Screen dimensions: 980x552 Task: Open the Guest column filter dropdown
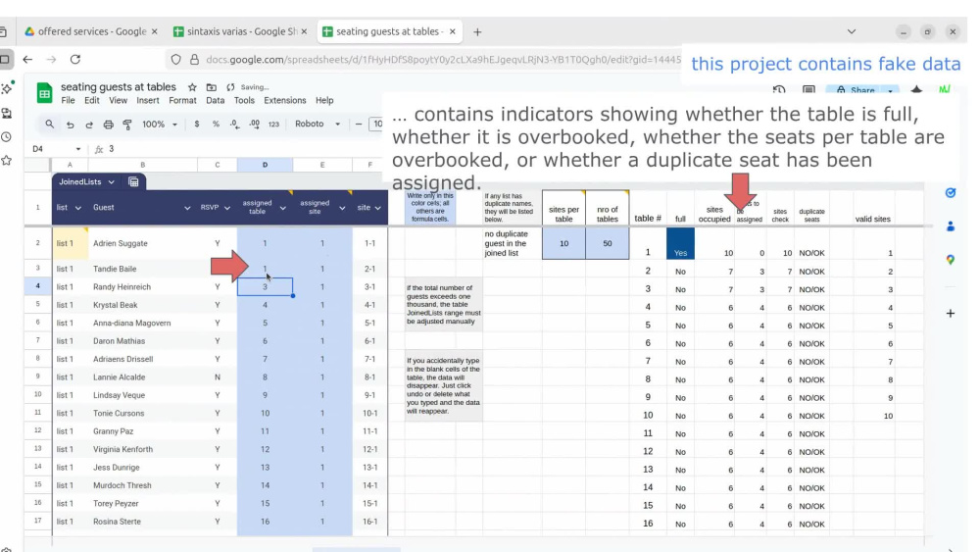(187, 208)
